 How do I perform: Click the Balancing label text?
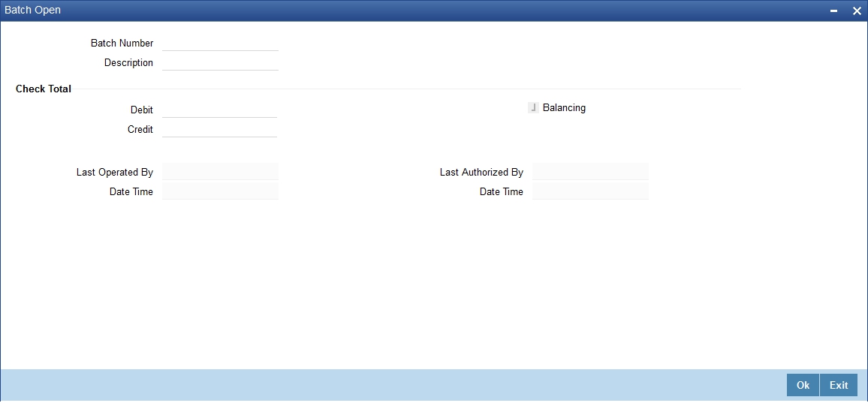564,108
